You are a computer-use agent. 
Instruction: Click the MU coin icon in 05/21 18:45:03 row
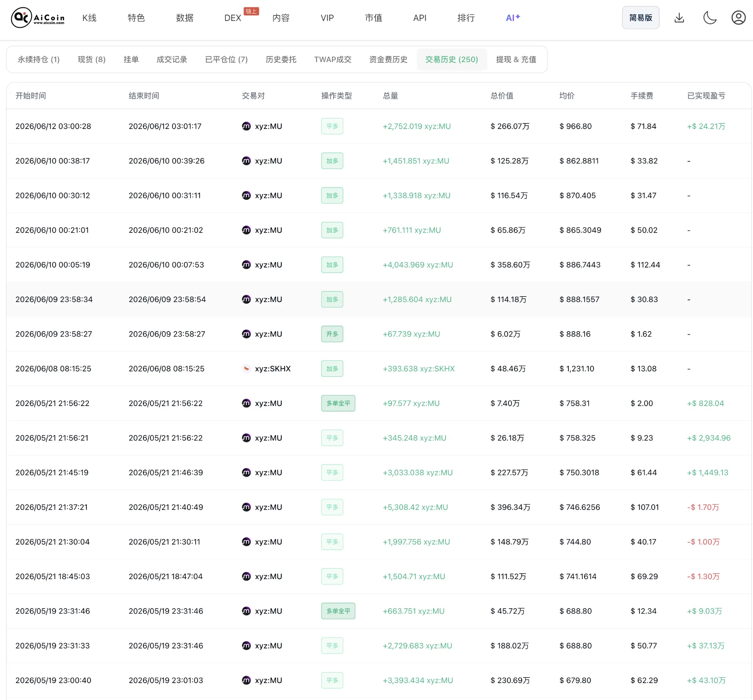click(x=246, y=577)
